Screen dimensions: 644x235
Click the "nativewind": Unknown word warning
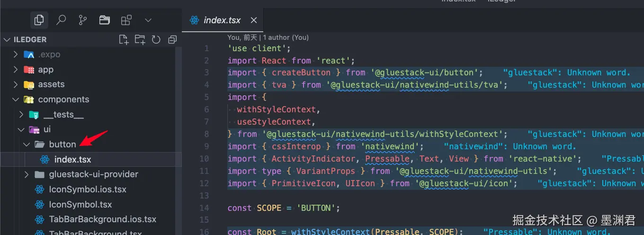(510, 146)
